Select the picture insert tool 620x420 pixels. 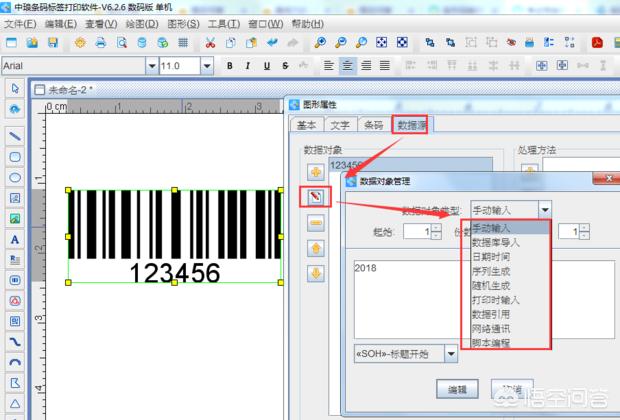pos(15,219)
